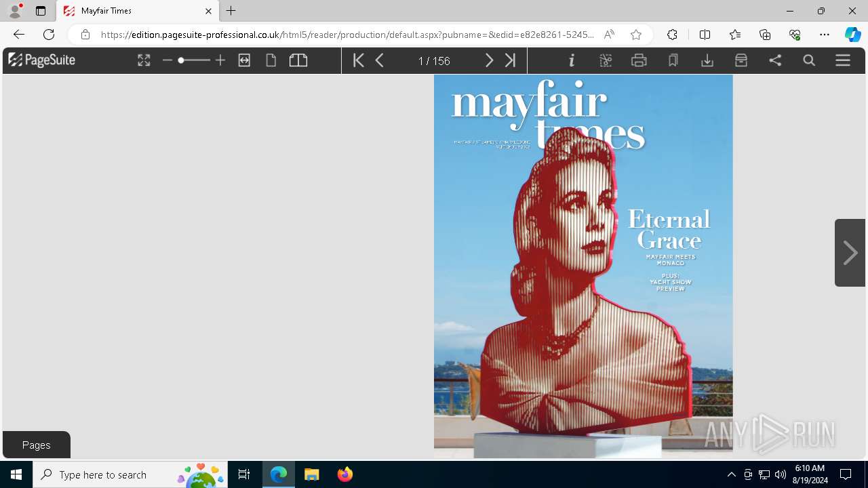The width and height of the screenshot is (868, 488).
Task: Open the browser profile icon
Action: pos(15,11)
